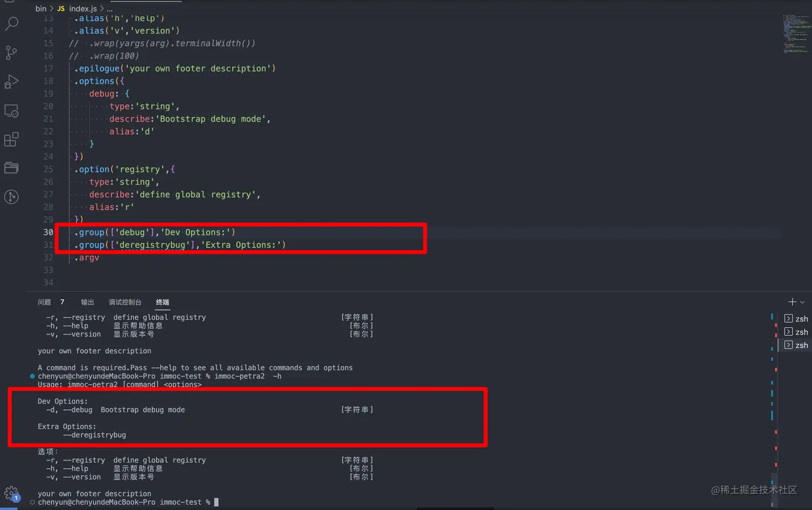Click the problems count badge 7
Screen dimensions: 812x510
coord(62,302)
